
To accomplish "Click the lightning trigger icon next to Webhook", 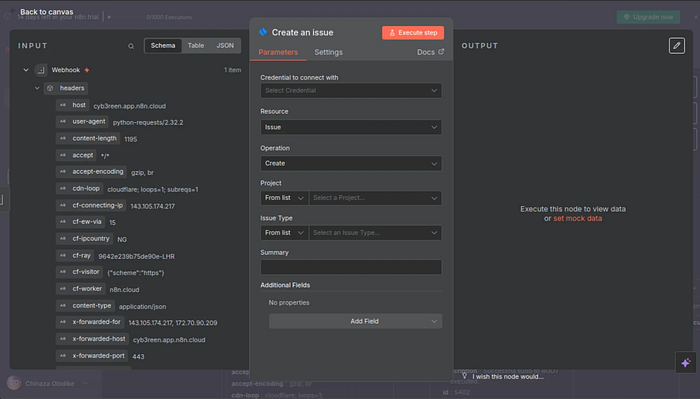I will coord(87,70).
